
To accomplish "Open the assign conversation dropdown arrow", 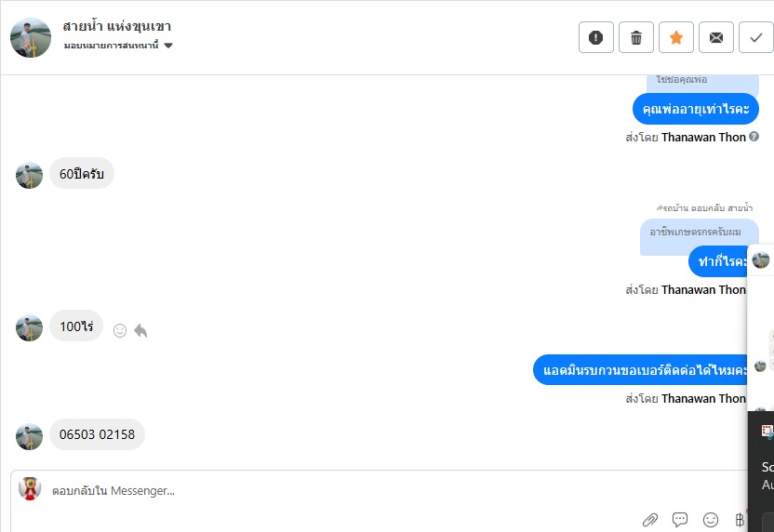I will 168,46.
